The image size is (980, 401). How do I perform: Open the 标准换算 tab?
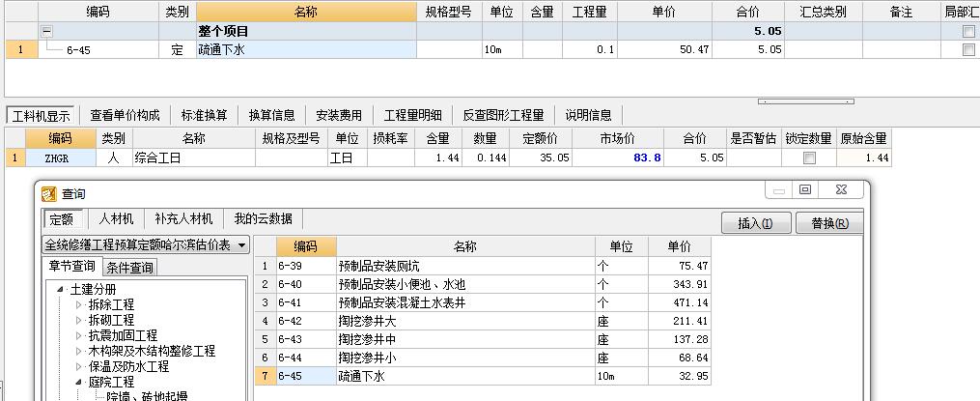tap(205, 115)
